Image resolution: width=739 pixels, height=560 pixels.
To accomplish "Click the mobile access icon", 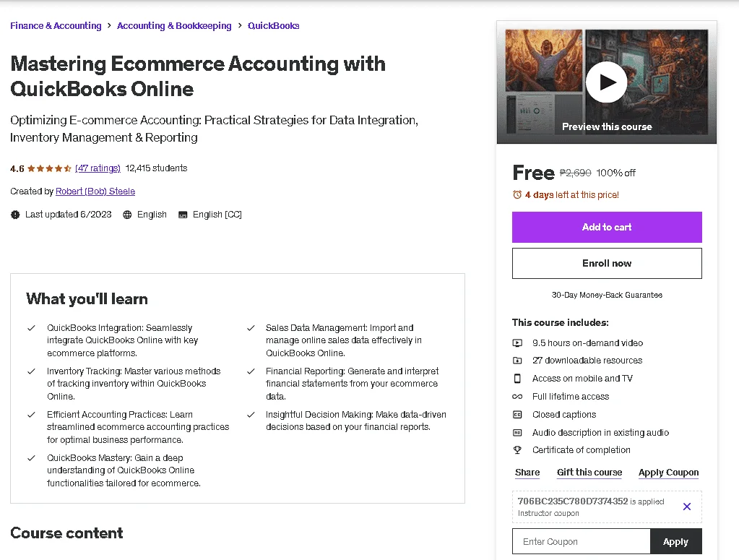I will [x=517, y=379].
